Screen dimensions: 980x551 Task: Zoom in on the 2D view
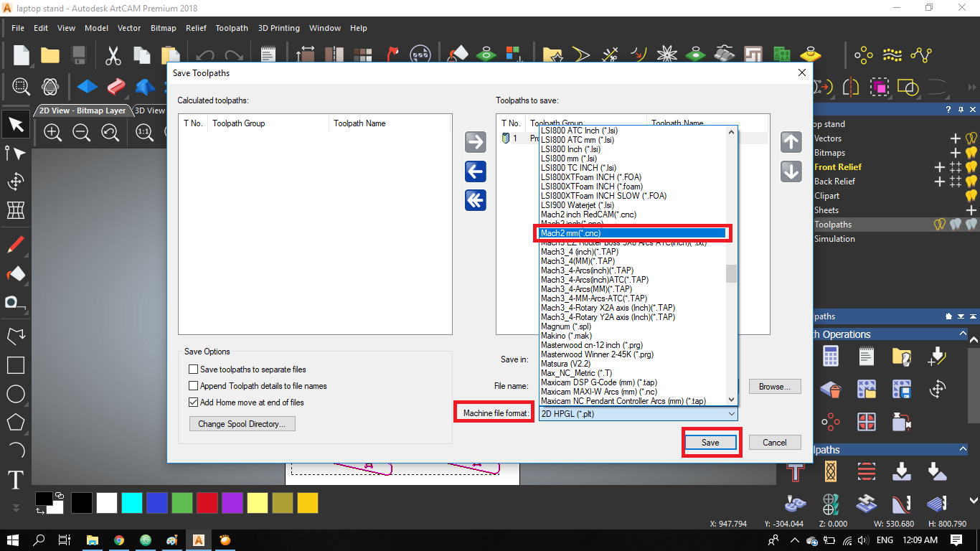tap(52, 132)
